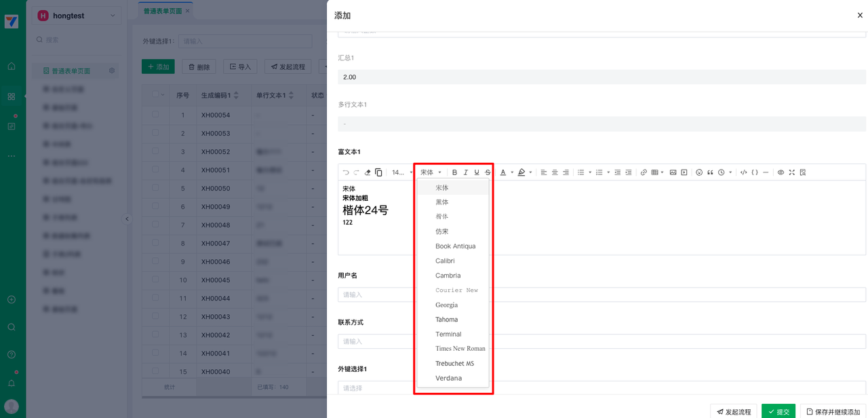Toggle underline formatting
This screenshot has height=418, width=868.
coord(476,172)
